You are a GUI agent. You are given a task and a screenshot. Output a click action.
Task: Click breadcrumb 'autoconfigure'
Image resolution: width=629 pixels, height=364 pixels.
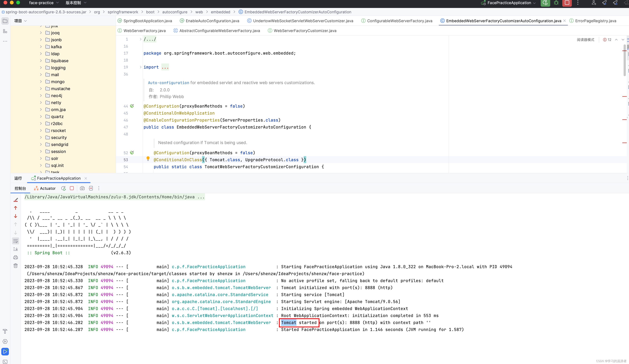(175, 12)
